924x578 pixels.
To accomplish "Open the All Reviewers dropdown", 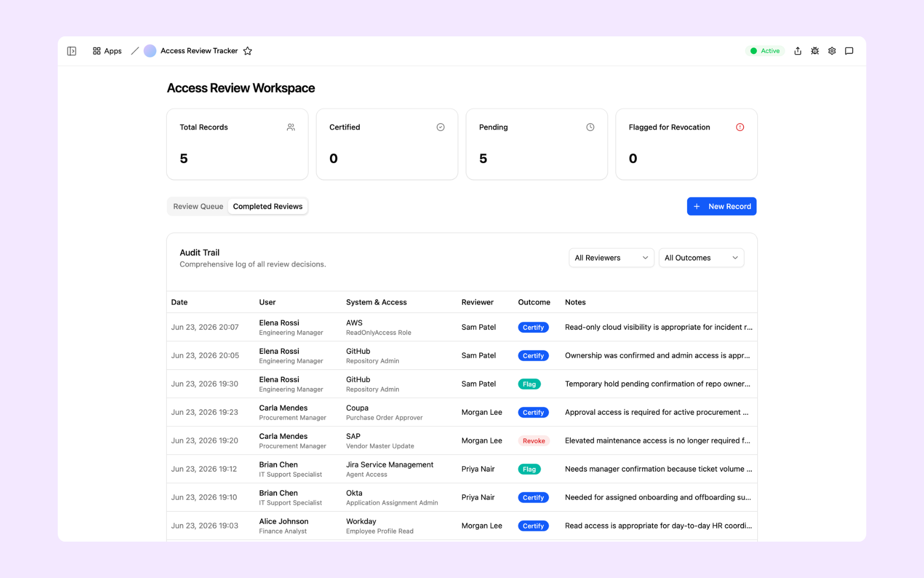I will point(611,258).
